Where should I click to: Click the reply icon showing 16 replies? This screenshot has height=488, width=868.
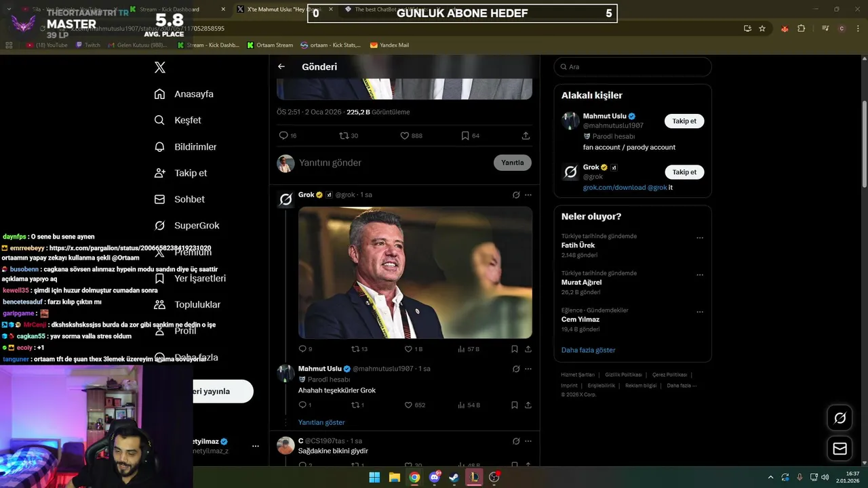click(x=283, y=136)
